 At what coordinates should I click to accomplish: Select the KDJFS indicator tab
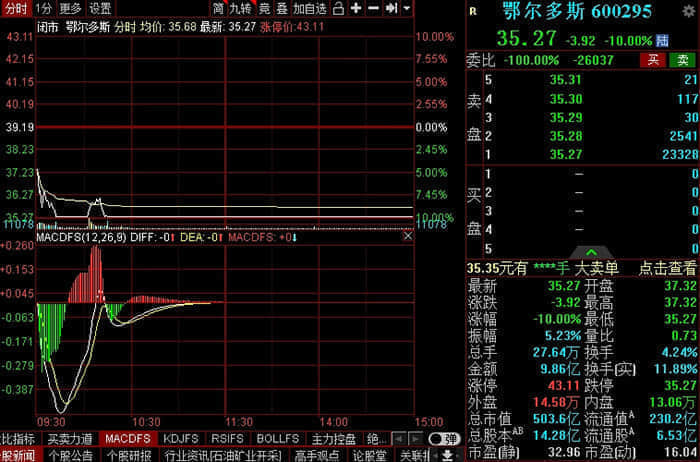click(x=181, y=439)
